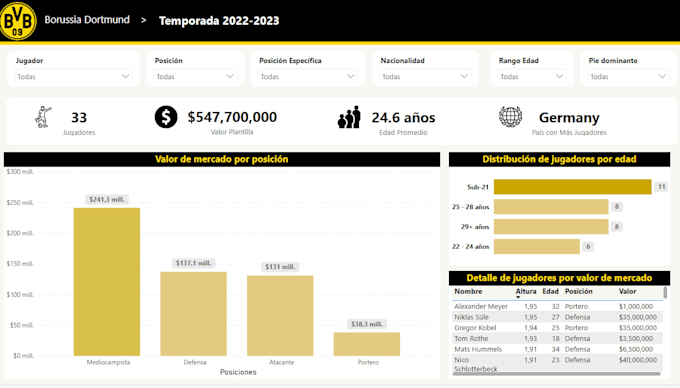
Task: Click the Valor de mercado por posición title
Action: point(222,159)
